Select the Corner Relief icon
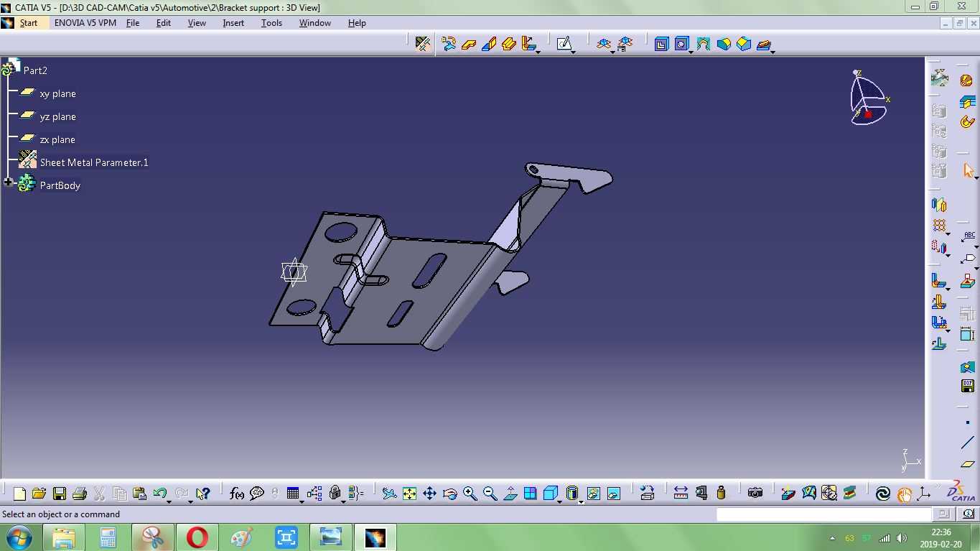The height and width of the screenshot is (551, 980). 703,44
